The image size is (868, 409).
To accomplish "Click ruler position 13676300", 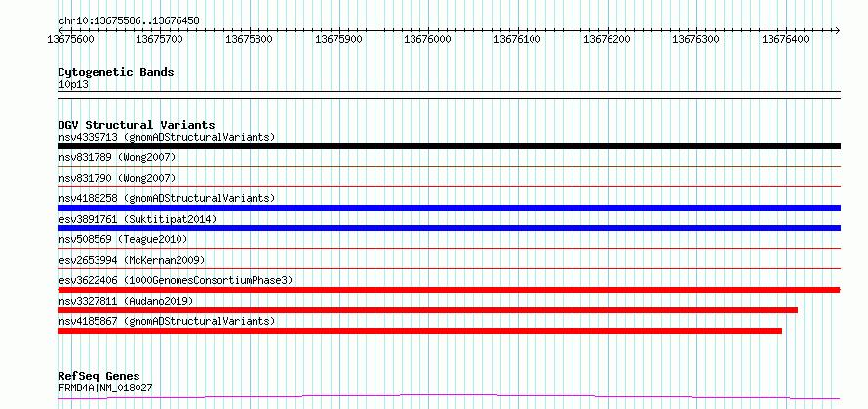I will [696, 39].
